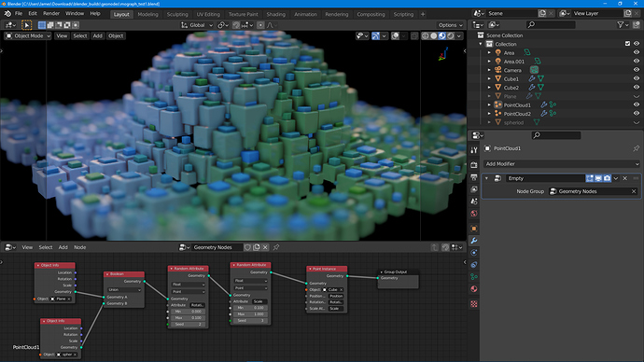The height and width of the screenshot is (362, 644).
Task: Collapse the Empty modifier panel
Action: tap(486, 178)
